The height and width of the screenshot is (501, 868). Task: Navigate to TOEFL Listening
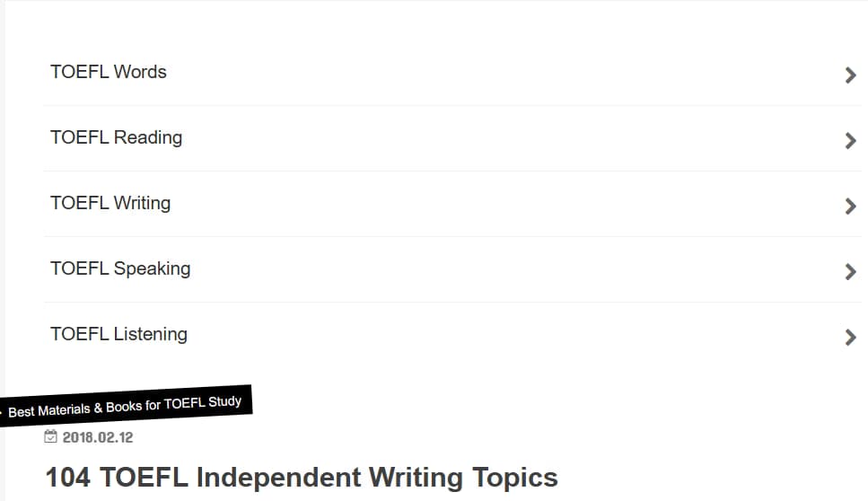point(118,334)
